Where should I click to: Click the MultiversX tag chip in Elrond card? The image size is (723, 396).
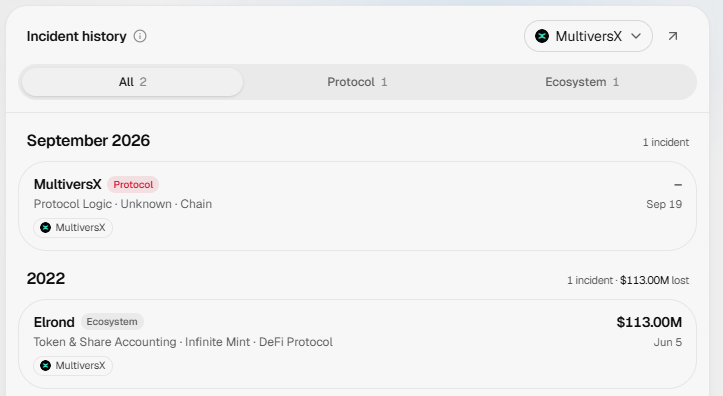pos(73,366)
